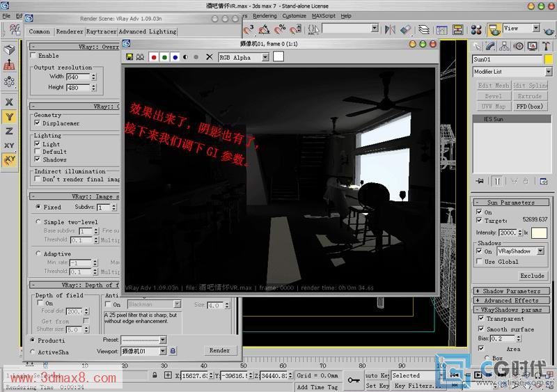
Task: Select Simple two-level image sampler
Action: pos(38,222)
